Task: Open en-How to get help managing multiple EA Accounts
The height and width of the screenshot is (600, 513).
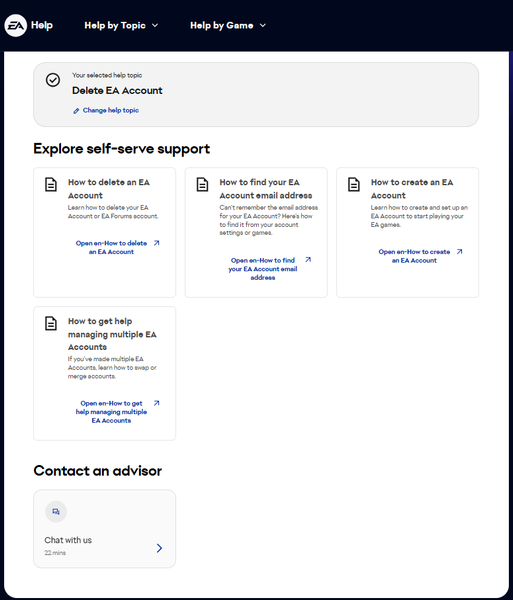Action: click(111, 412)
